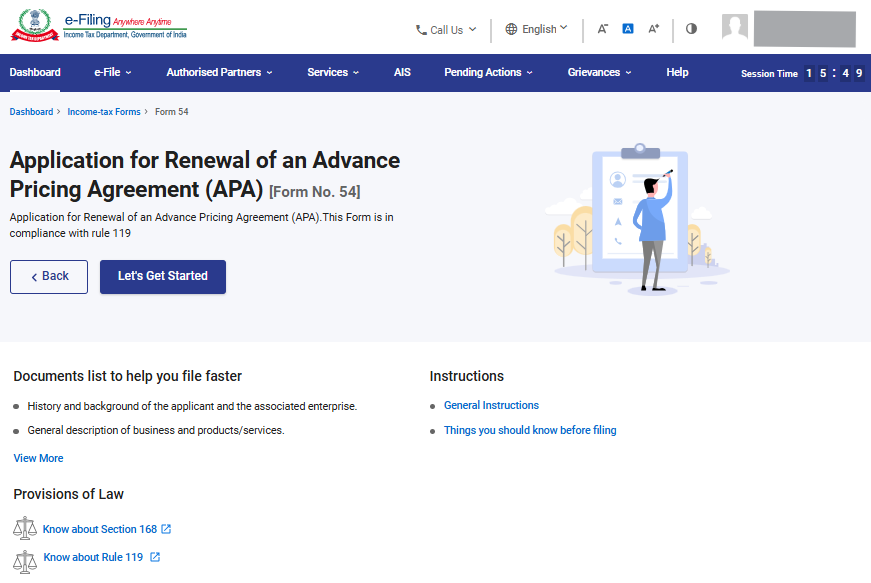Click the user profile avatar
The height and width of the screenshot is (583, 871).
(735, 28)
